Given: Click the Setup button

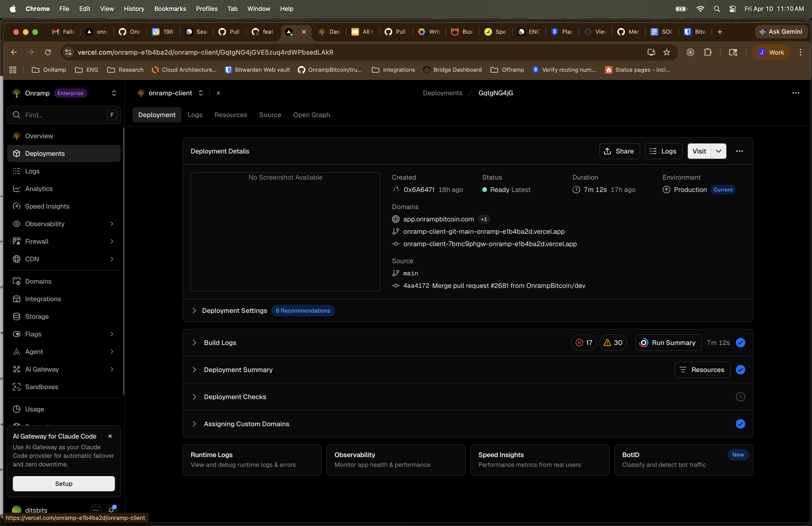Looking at the screenshot, I should coord(63,484).
